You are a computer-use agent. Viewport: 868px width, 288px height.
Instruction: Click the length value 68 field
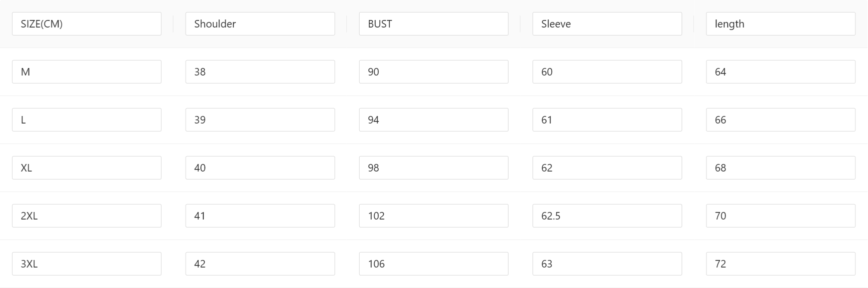(x=780, y=168)
